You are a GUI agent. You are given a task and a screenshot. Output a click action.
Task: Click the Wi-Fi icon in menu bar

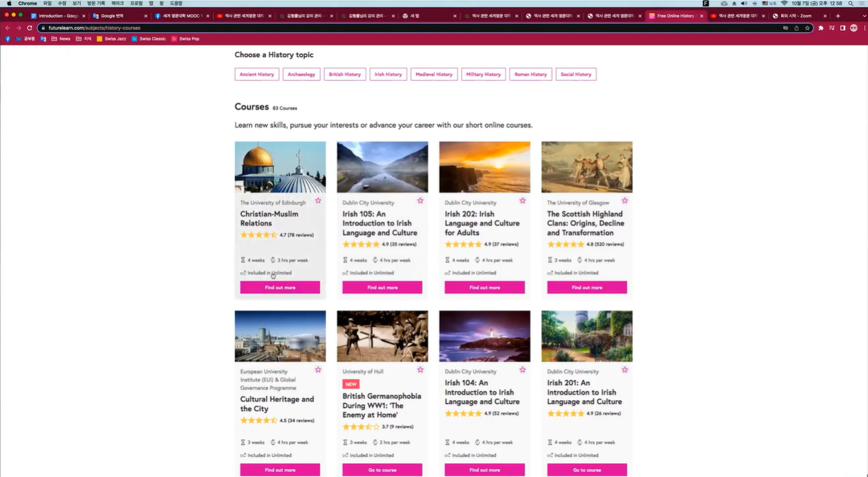click(x=784, y=3)
